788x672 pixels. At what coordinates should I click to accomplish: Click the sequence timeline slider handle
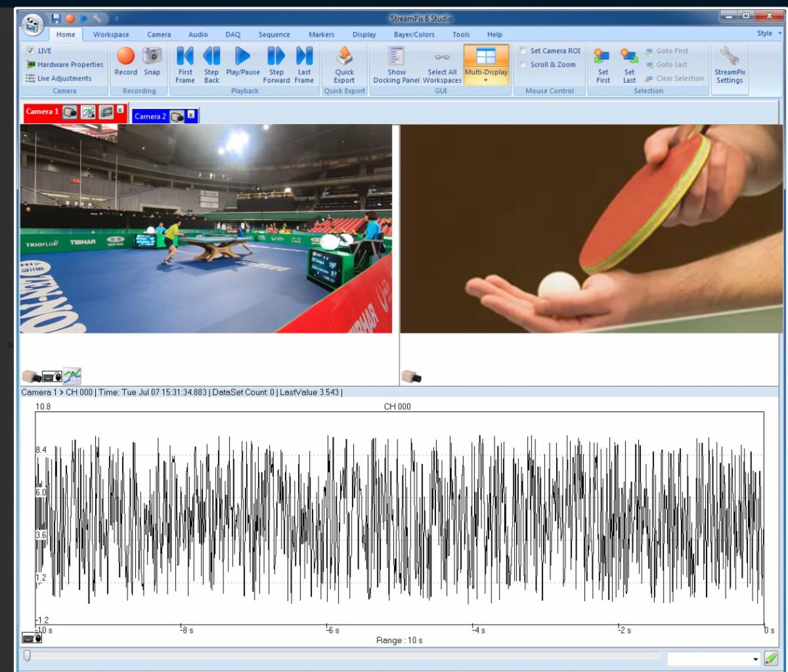pyautogui.click(x=27, y=656)
